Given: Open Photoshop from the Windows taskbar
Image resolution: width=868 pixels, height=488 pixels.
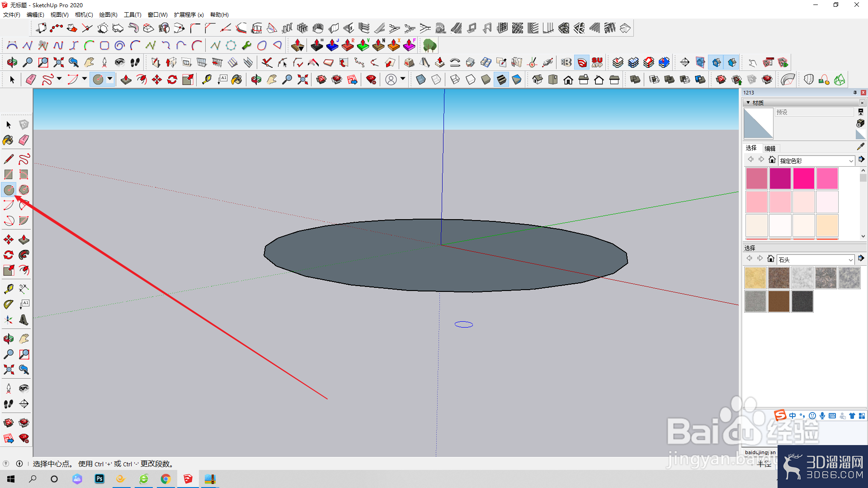Looking at the screenshot, I should click(99, 479).
